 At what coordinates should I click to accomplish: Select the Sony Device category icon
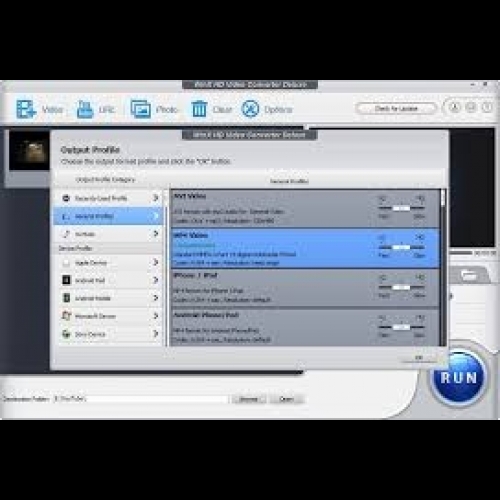point(66,334)
